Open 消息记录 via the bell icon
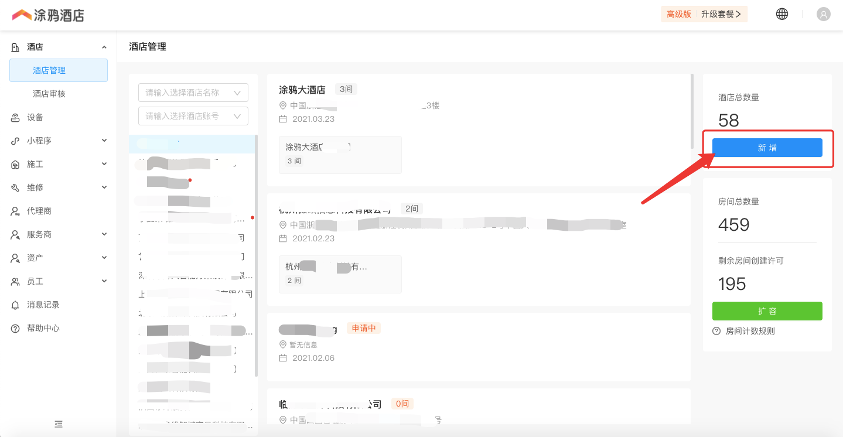843x437 pixels. pyautogui.click(x=15, y=305)
